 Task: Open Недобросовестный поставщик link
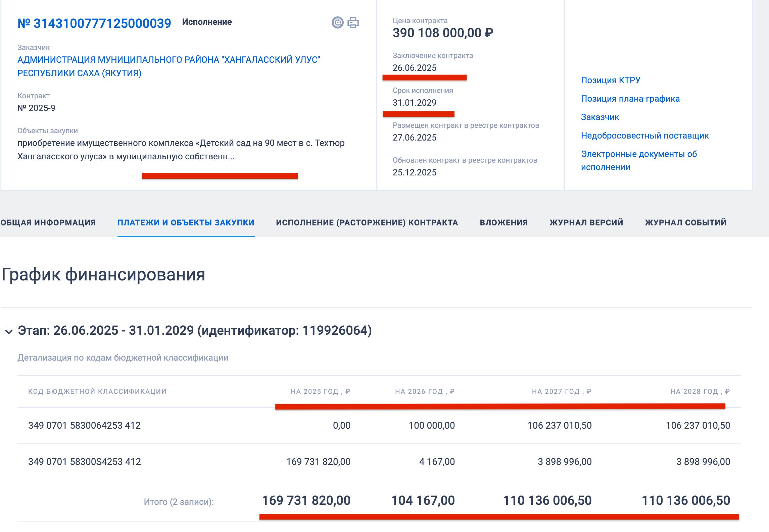pos(644,136)
